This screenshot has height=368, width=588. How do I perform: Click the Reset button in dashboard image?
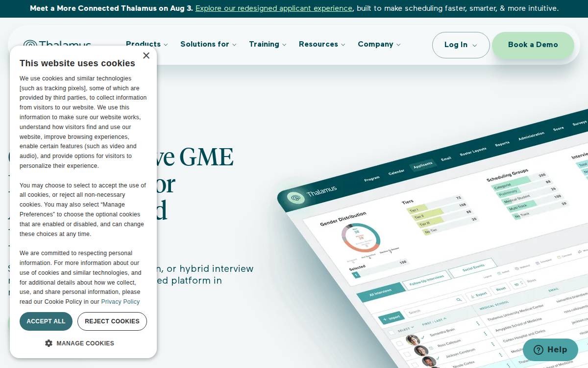pos(501,289)
